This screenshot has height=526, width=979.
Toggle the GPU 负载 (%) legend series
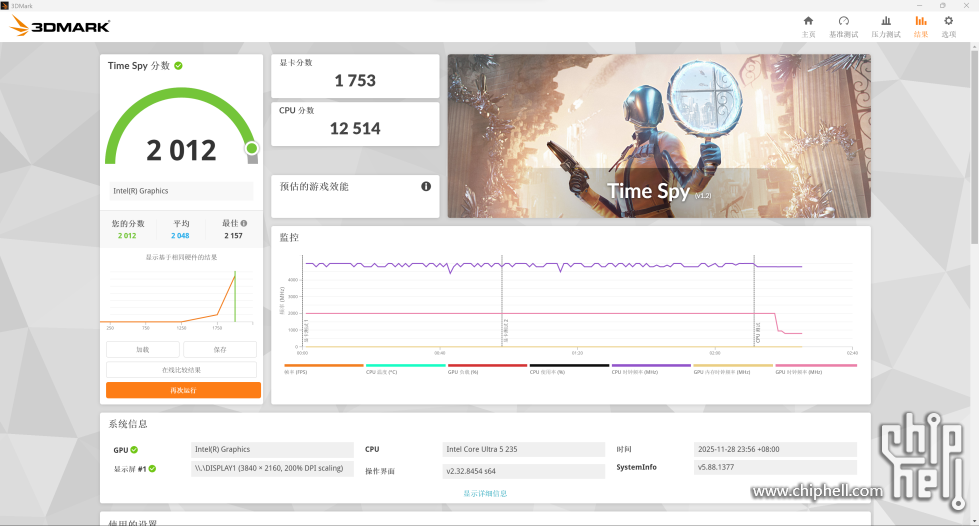pos(487,370)
